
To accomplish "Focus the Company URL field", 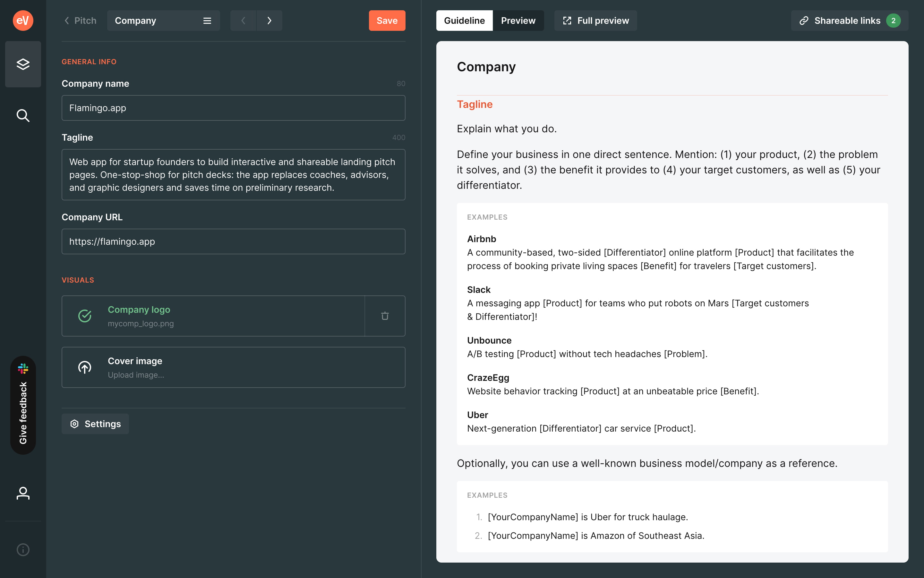I will pos(233,241).
